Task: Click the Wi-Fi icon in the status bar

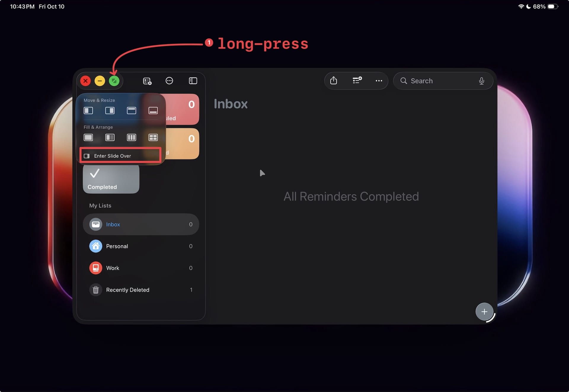Action: tap(521, 6)
